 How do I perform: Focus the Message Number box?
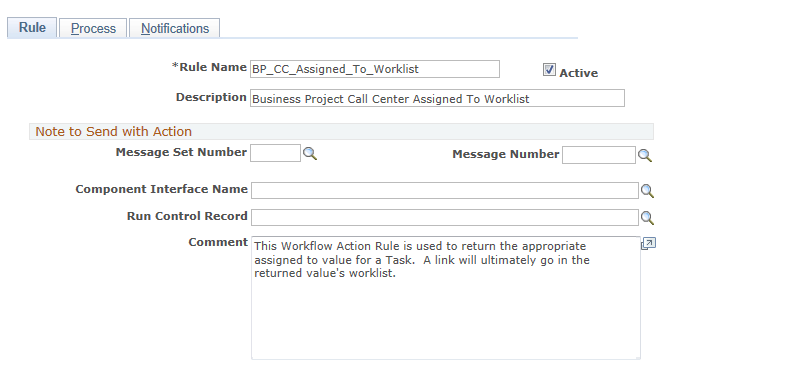pyautogui.click(x=598, y=155)
